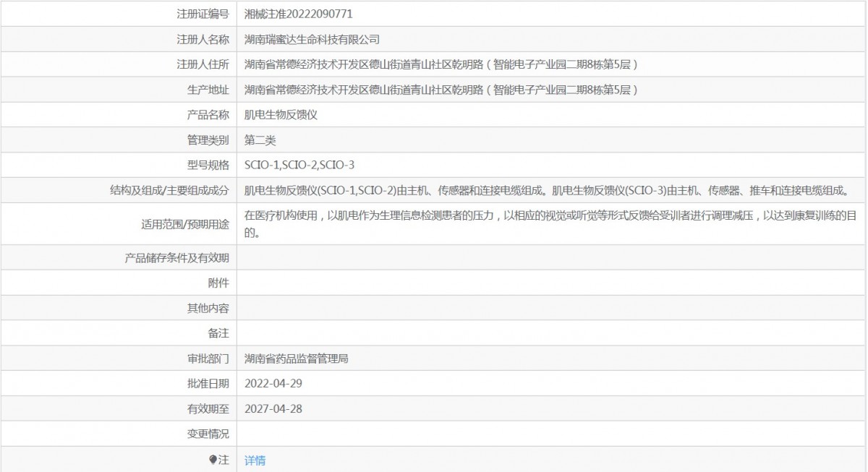This screenshot has height=472, width=868.
Task: Click the 产品名称 label
Action: [208, 115]
